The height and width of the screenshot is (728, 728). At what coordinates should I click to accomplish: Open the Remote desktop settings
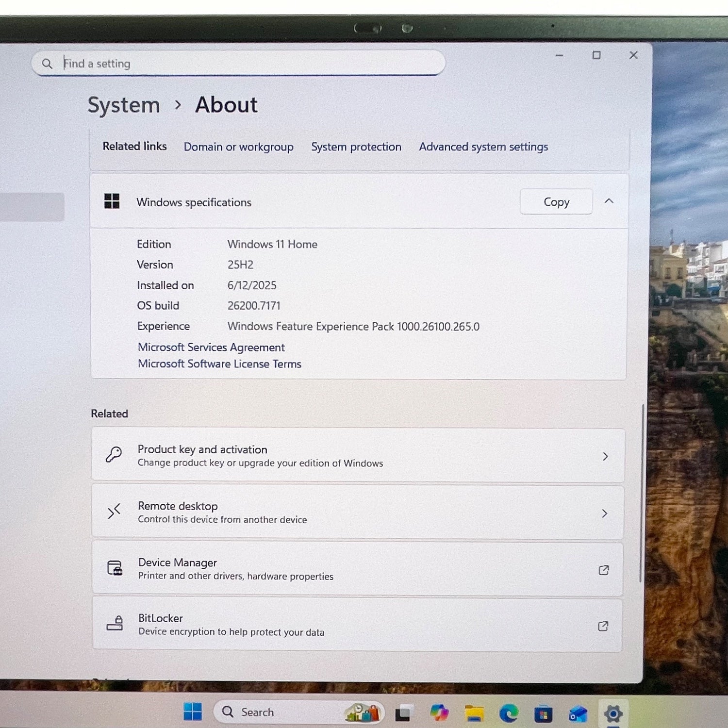click(358, 513)
